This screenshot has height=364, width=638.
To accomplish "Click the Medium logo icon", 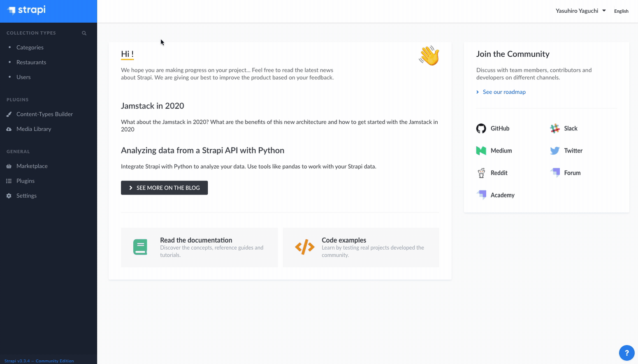I will tap(481, 151).
